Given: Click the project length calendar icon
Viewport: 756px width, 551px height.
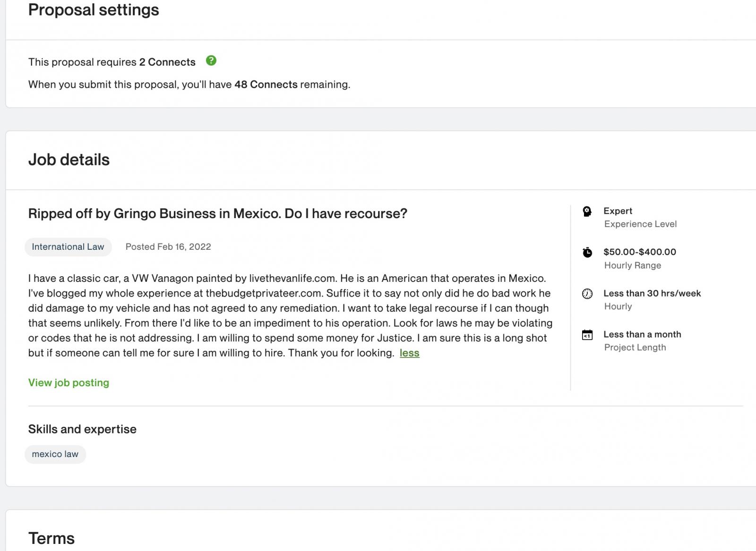Looking at the screenshot, I should click(x=587, y=335).
